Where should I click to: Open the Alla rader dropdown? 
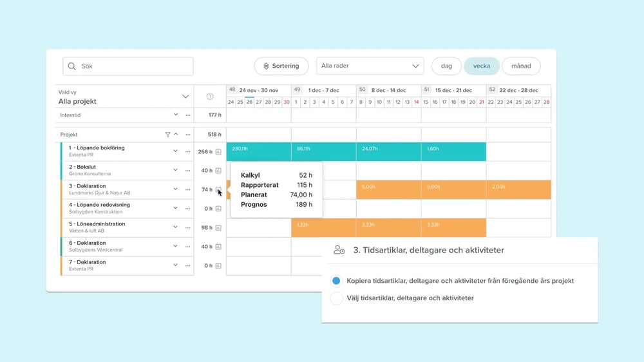(x=370, y=66)
